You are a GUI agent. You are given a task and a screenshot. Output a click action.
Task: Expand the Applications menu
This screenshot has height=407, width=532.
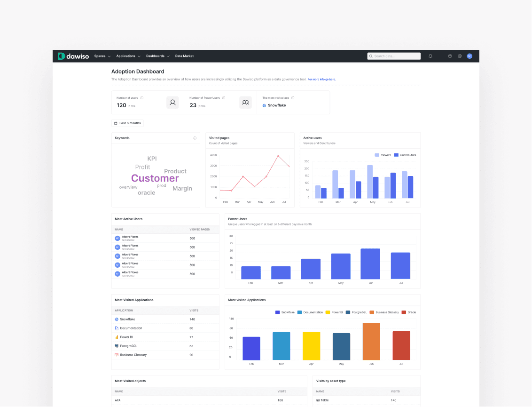[x=128, y=56]
